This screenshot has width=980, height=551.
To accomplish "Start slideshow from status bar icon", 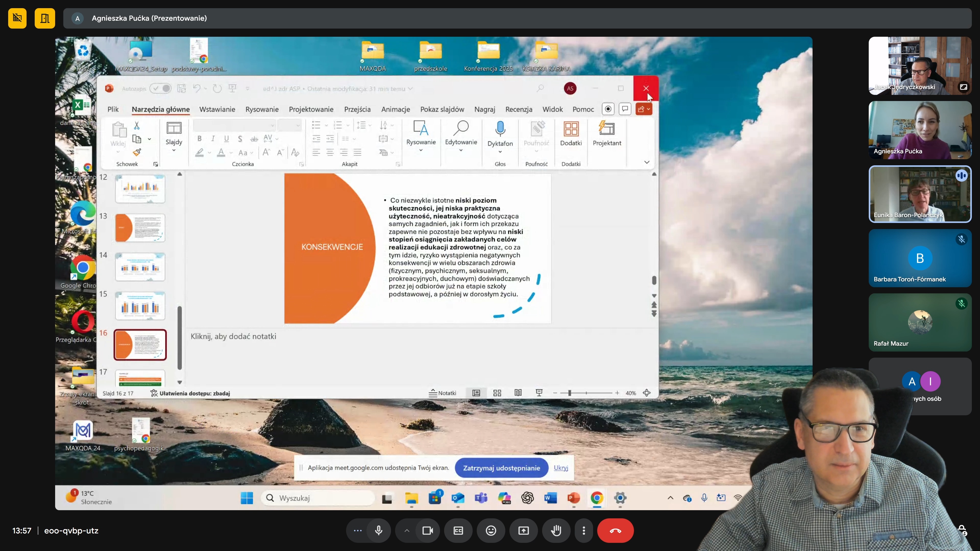I will [539, 393].
